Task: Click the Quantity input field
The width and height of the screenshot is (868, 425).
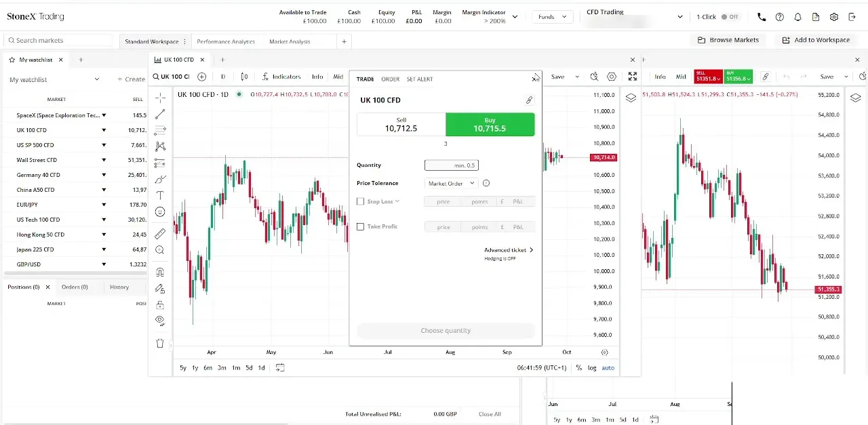Action: coord(452,165)
